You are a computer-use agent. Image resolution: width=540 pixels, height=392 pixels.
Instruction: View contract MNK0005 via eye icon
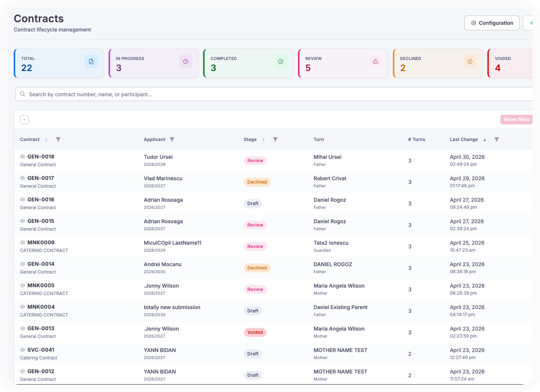click(23, 285)
